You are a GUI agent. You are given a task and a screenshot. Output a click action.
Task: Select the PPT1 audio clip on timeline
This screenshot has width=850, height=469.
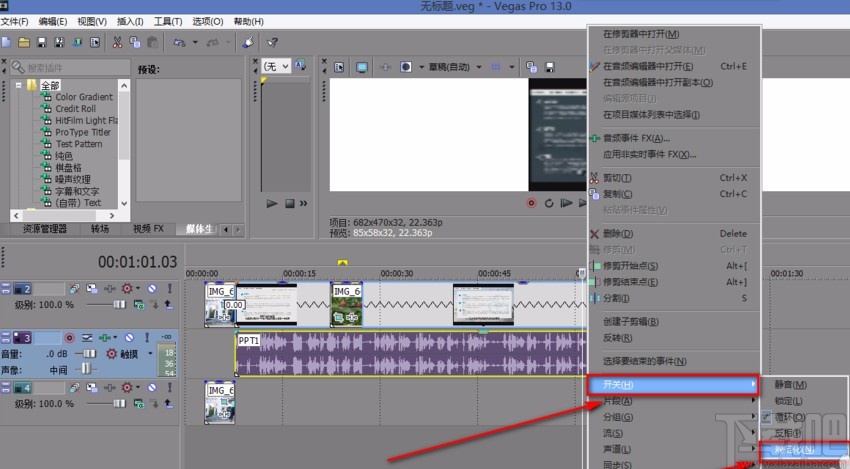(400, 355)
